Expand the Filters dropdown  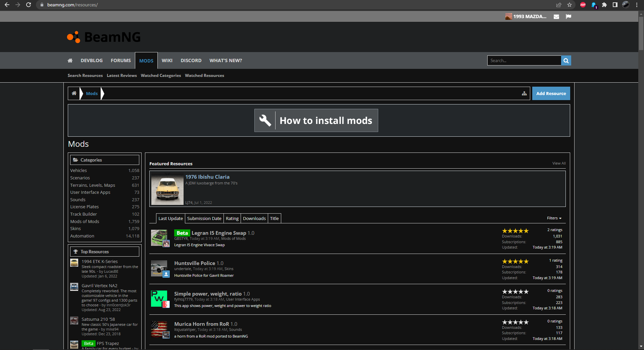pyautogui.click(x=554, y=218)
